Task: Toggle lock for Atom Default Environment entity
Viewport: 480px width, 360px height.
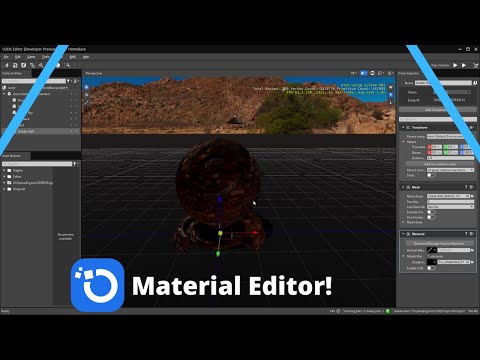Action: (x=76, y=94)
